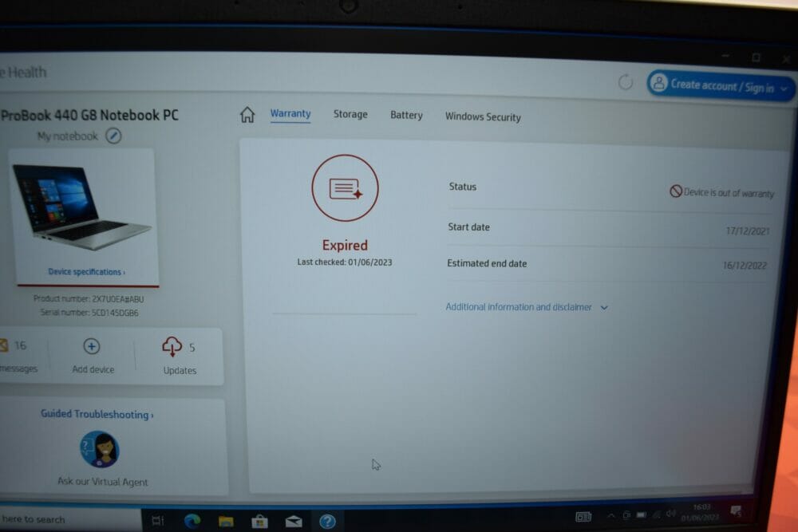Click the Add device plus icon
This screenshot has width=798, height=532.
point(92,346)
